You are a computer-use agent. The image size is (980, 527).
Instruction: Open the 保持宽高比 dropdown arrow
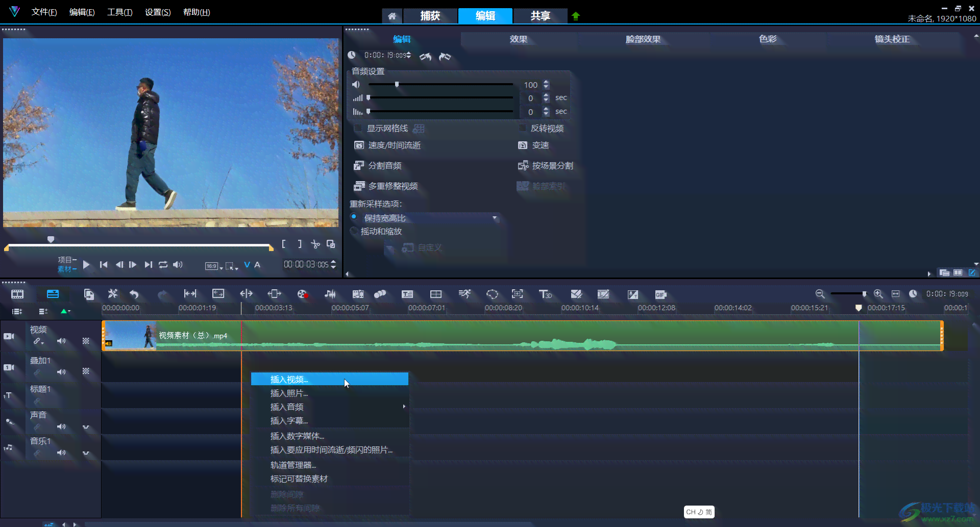point(494,218)
